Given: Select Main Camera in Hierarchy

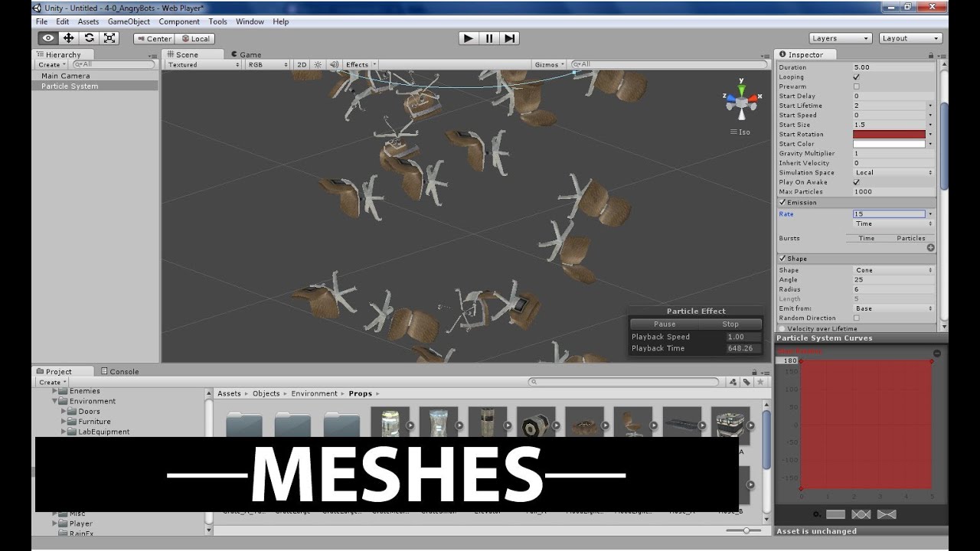Looking at the screenshot, I should point(65,76).
